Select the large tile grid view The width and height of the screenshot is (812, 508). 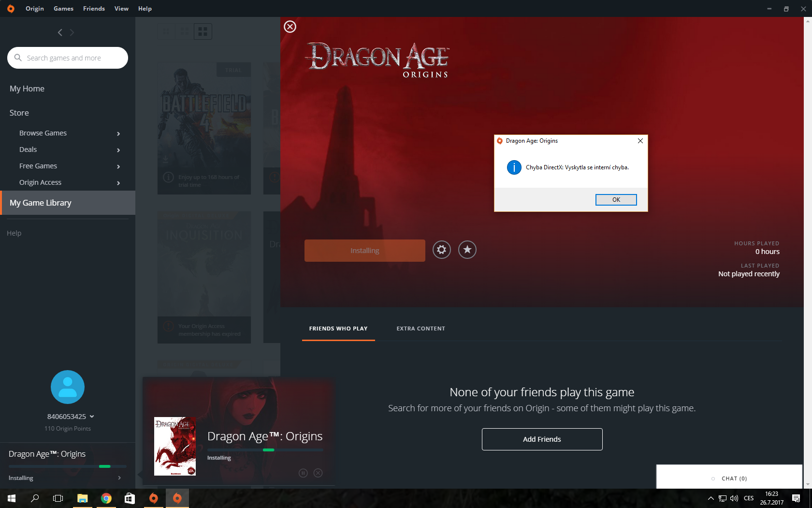point(203,31)
